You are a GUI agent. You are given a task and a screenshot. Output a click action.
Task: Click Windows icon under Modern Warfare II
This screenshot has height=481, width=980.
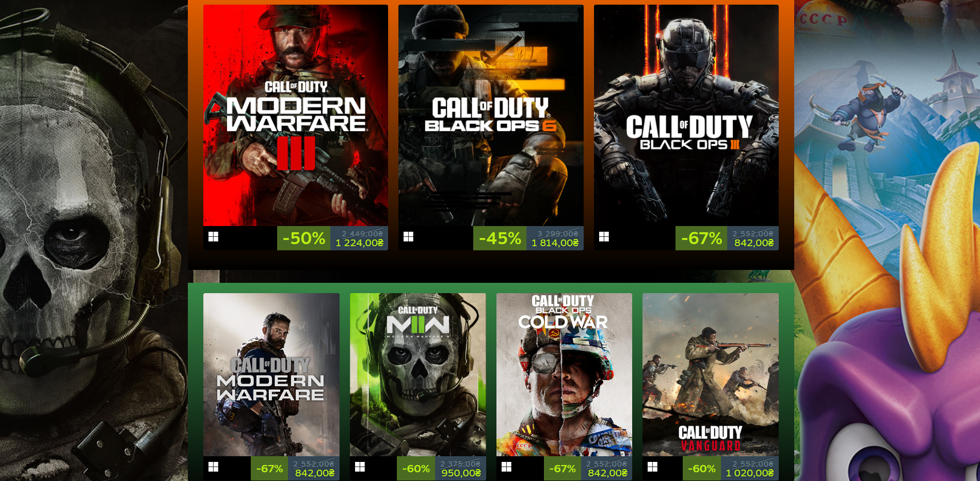[x=360, y=467]
